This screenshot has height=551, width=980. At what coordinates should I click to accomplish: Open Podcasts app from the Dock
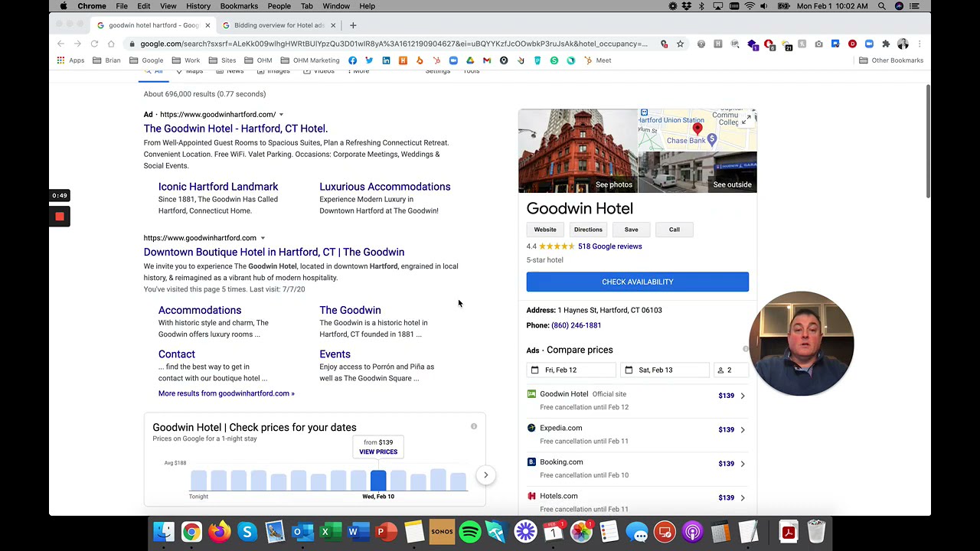pos(692,532)
